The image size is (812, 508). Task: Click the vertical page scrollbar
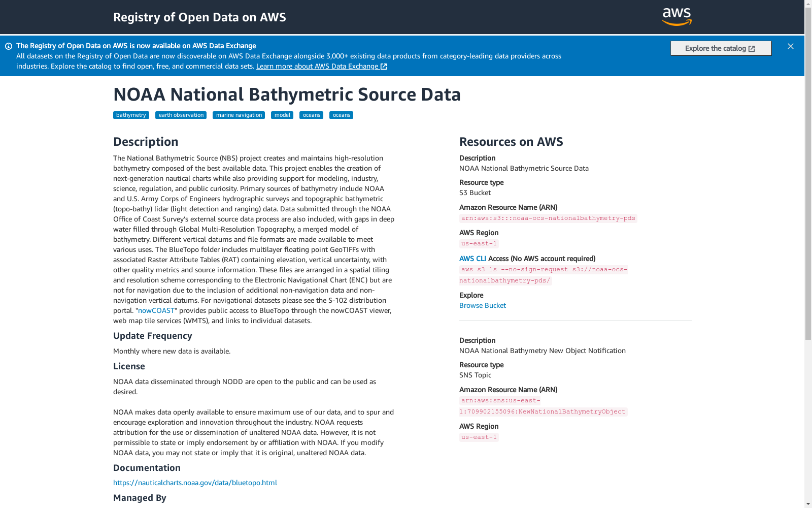[x=808, y=174]
